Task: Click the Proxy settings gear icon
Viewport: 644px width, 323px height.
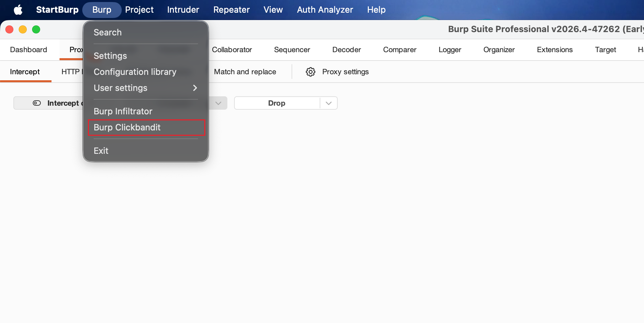Action: pyautogui.click(x=310, y=72)
